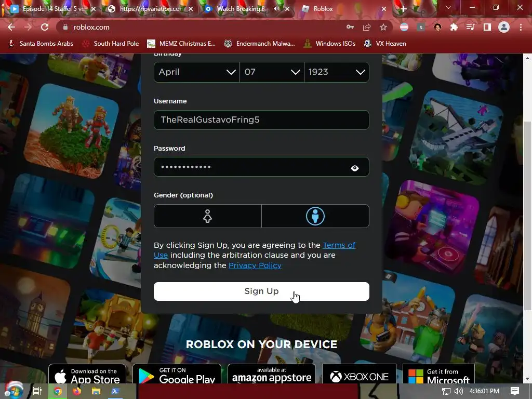Open the Windows Start button

(x=13, y=391)
